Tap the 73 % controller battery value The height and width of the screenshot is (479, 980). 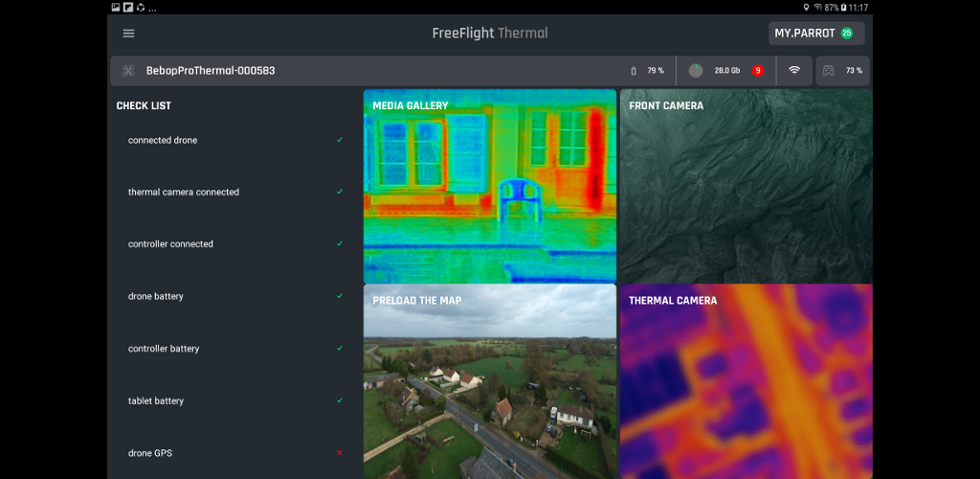click(x=854, y=71)
